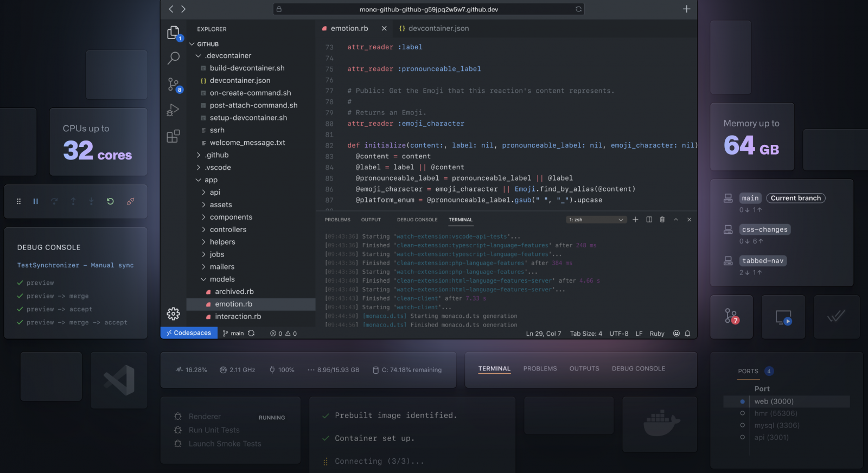Pause debugging in the debug toolbar
Image resolution: width=868 pixels, height=473 pixels.
click(x=36, y=201)
